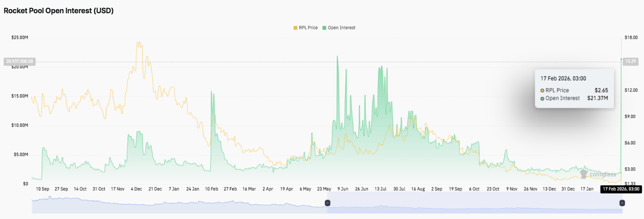
Task: Click the $25.00M left axis label
Action: coord(20,37)
